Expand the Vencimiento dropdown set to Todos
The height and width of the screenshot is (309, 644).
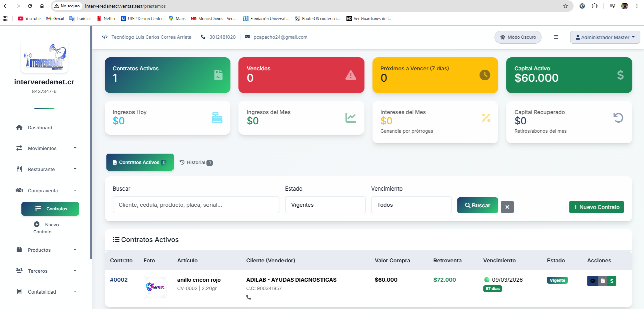pyautogui.click(x=411, y=204)
